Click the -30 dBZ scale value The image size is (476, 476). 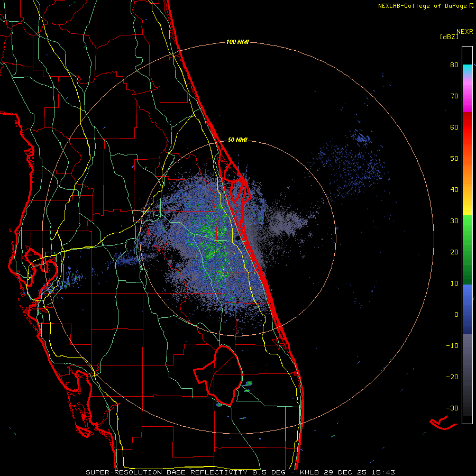452,408
